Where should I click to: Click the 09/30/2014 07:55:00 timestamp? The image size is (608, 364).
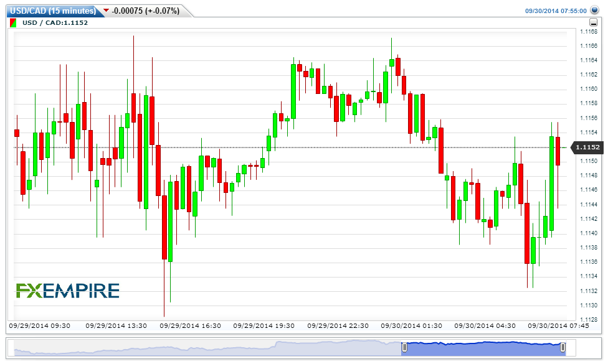click(x=556, y=11)
